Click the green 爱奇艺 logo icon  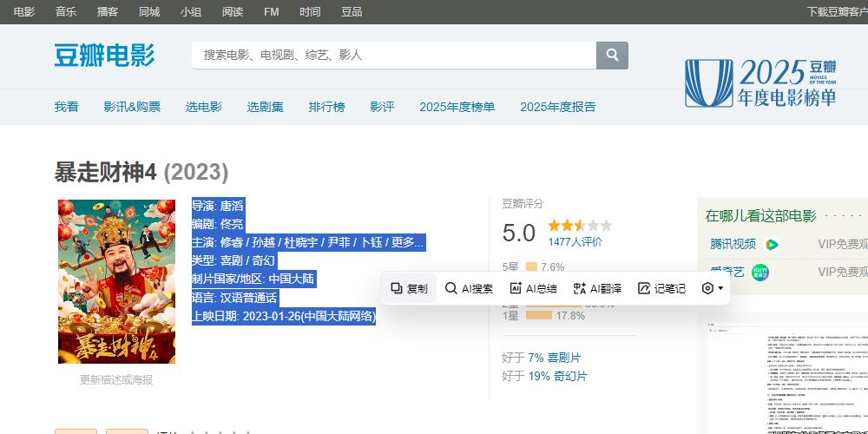760,273
